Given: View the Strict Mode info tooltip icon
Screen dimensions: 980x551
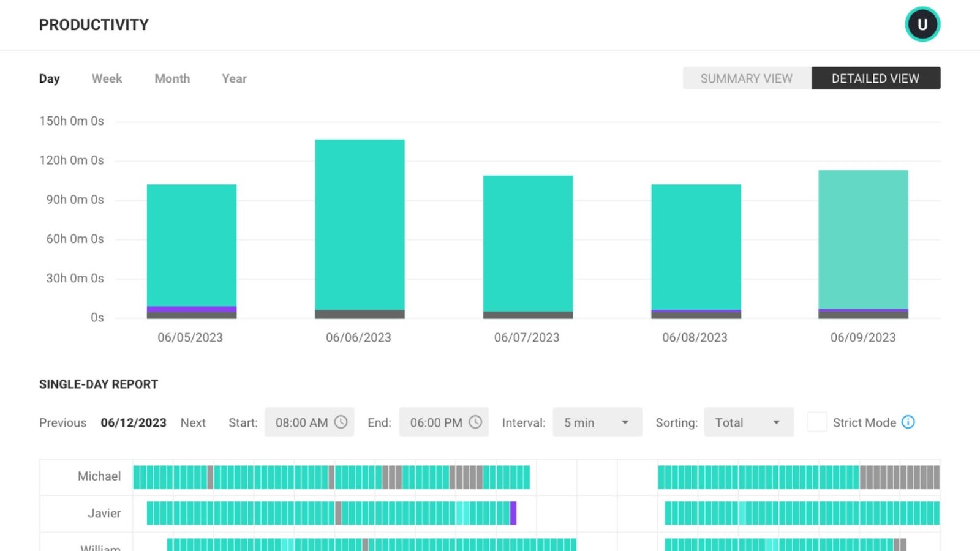Looking at the screenshot, I should click(x=910, y=422).
